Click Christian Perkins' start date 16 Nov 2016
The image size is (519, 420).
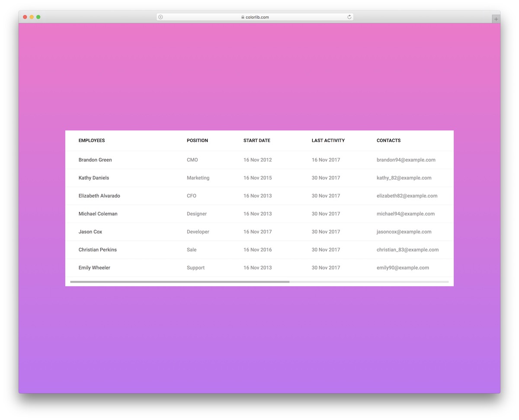click(x=257, y=249)
